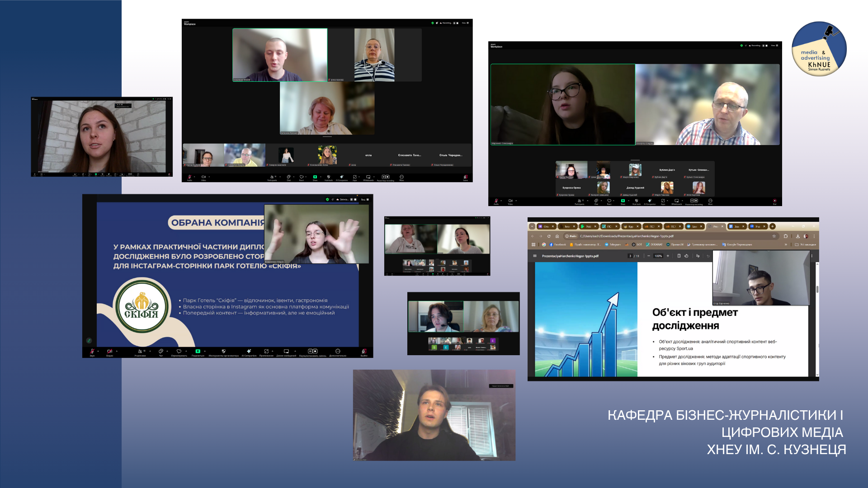The width and height of the screenshot is (868, 488).
Task: Select the Єлизавета Гане participant tile
Action: pyautogui.click(x=410, y=155)
